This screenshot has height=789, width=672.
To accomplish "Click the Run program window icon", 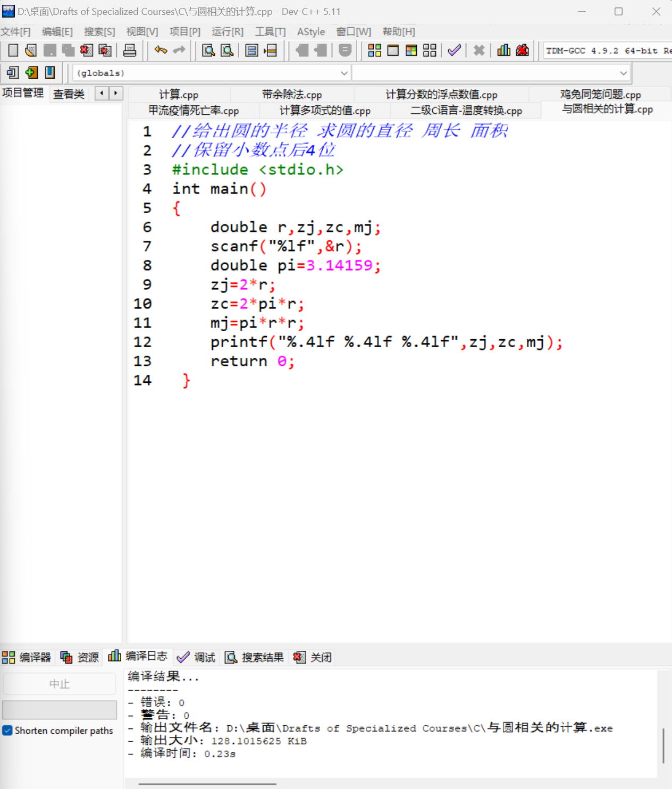I will click(x=393, y=51).
